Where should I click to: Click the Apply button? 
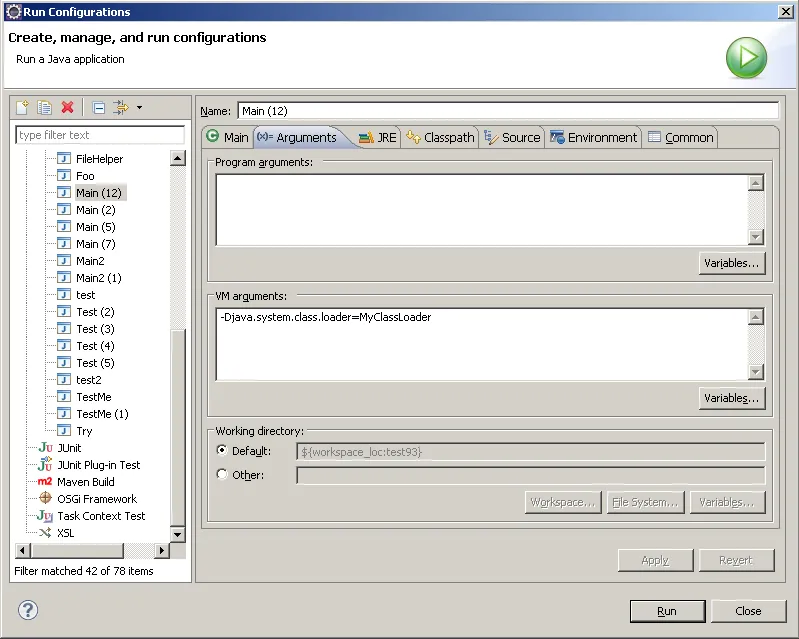(x=655, y=560)
